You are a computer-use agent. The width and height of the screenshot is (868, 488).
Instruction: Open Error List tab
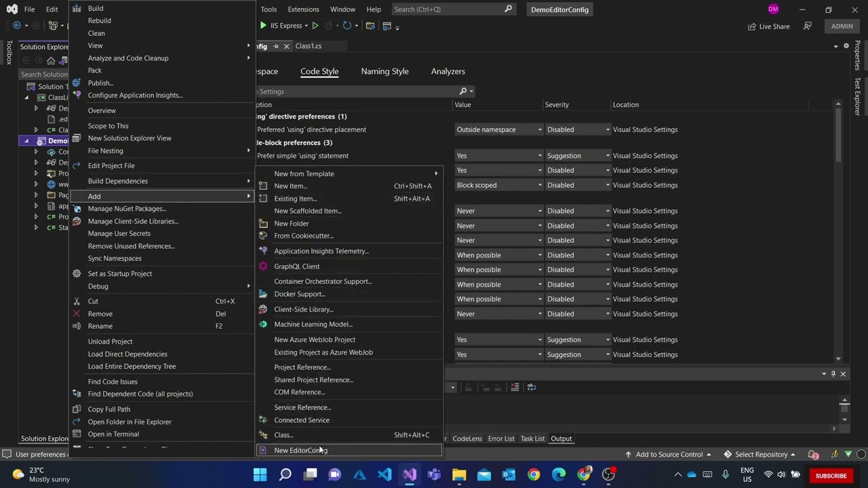click(x=501, y=439)
